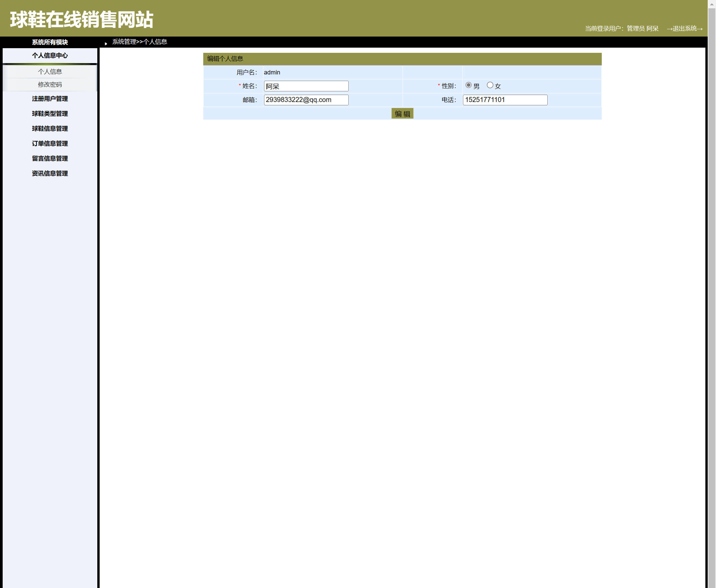Collapse the 个人信息中心 menu section
The height and width of the screenshot is (588, 716).
tap(50, 55)
